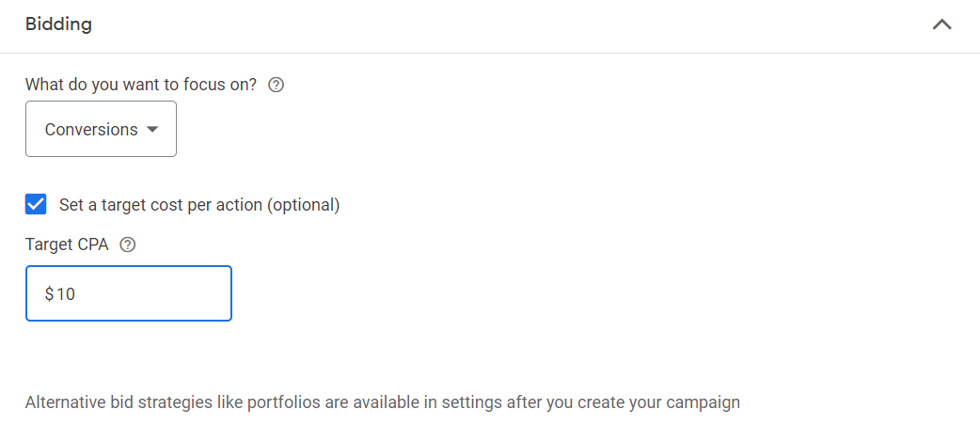Click the 'Target CPA' field label

[x=68, y=245]
